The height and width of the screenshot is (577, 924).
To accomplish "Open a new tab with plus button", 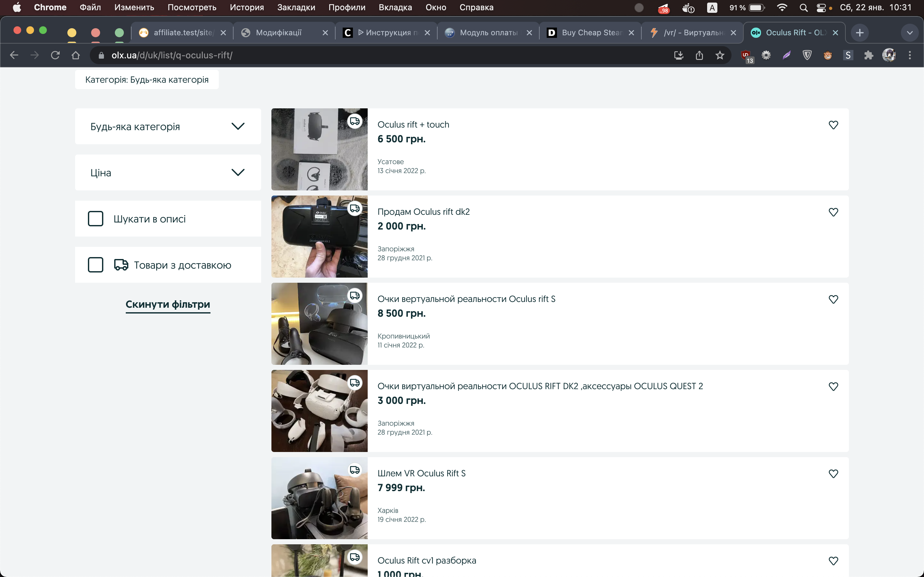I will tap(860, 33).
